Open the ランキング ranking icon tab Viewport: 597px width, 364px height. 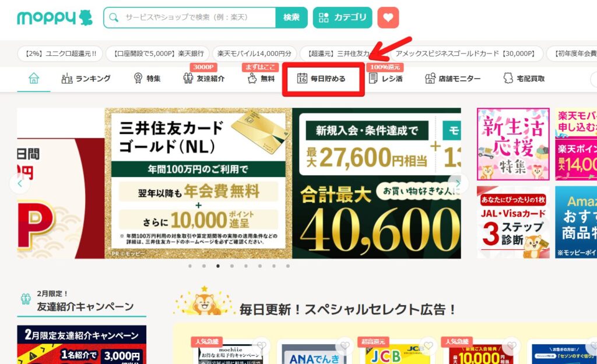[x=66, y=79]
